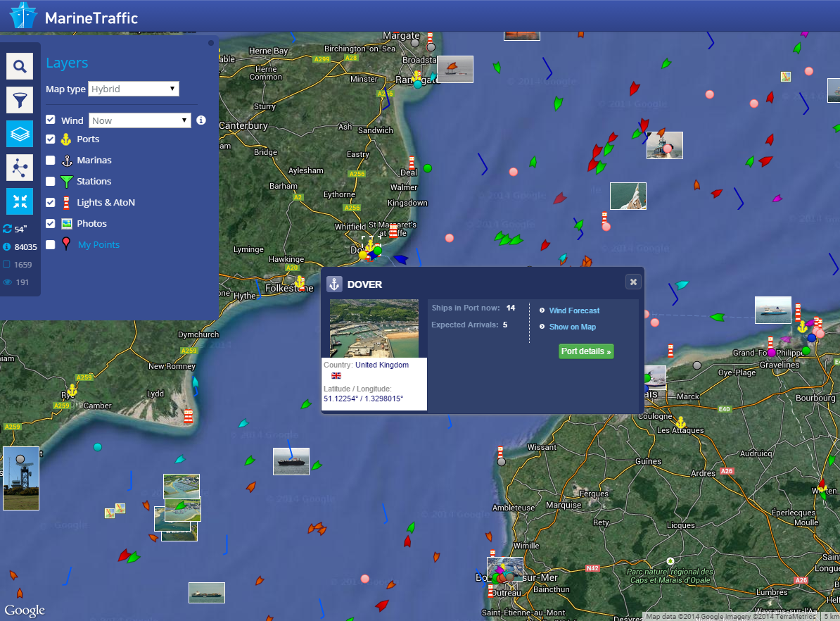
Task: Click the cyan dot south of Camber
Action: click(x=98, y=446)
